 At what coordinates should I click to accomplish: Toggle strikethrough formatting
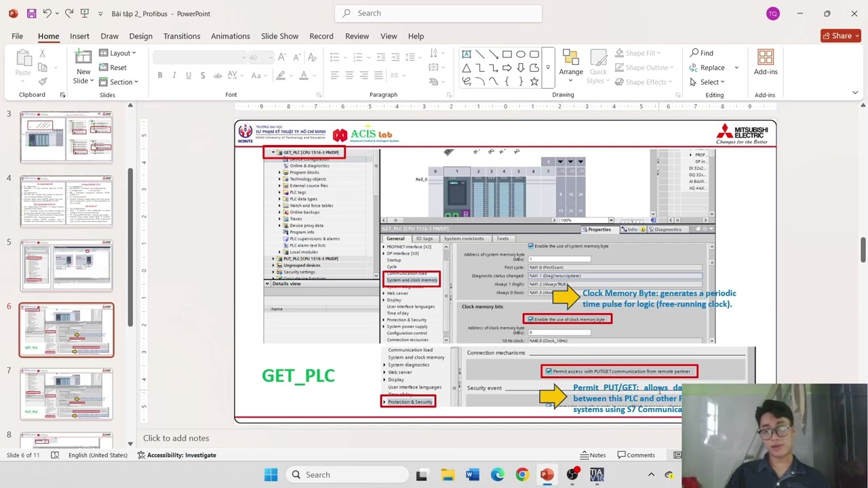217,75
